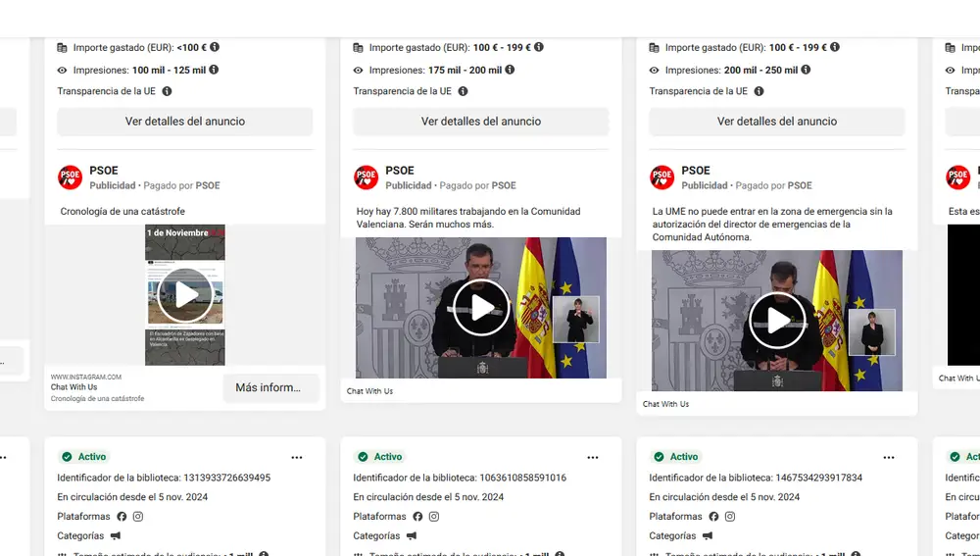The height and width of the screenshot is (556, 980).
Task: Click green Activo check icon for ad 1467534293917834
Action: click(659, 457)
